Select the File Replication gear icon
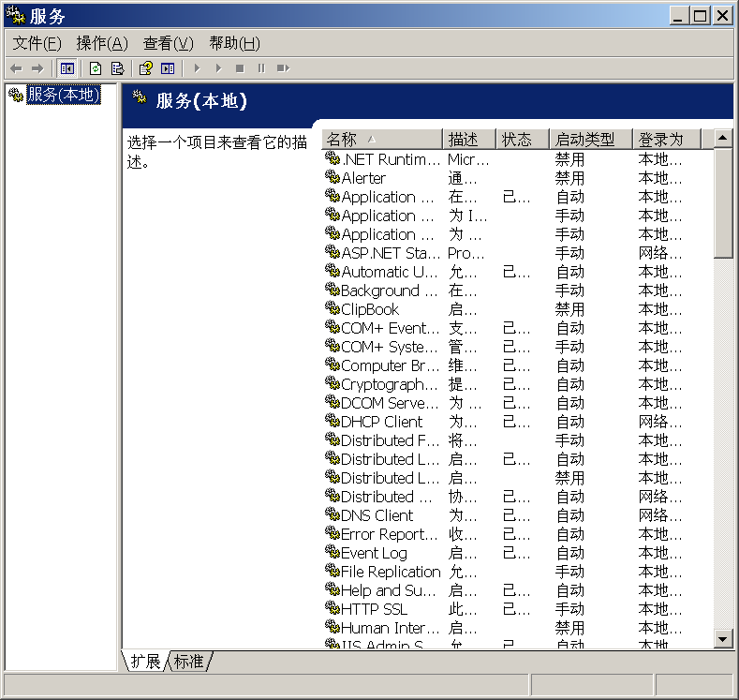Viewport: 739px width, 700px height. point(333,571)
